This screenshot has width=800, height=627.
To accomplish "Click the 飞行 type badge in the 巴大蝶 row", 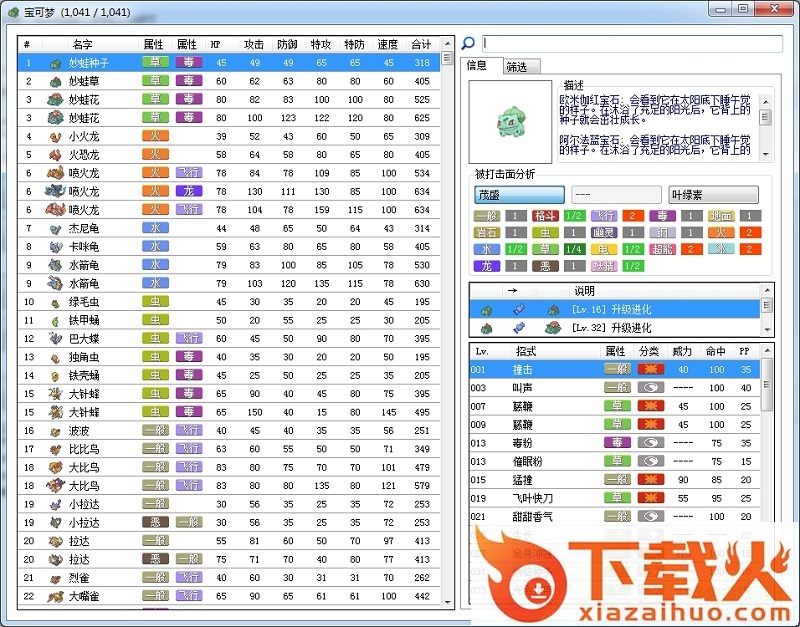I will tap(189, 338).
